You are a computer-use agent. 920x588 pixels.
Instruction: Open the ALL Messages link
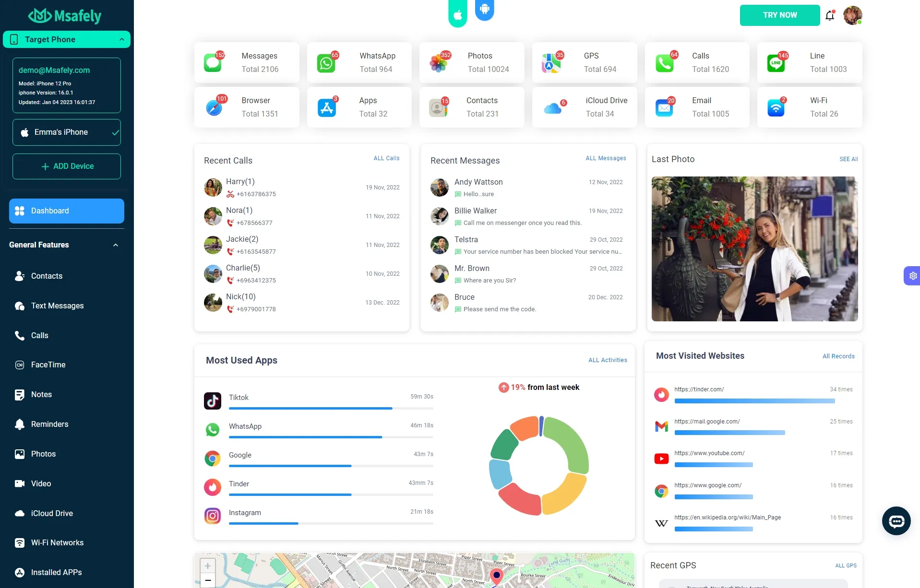tap(606, 158)
